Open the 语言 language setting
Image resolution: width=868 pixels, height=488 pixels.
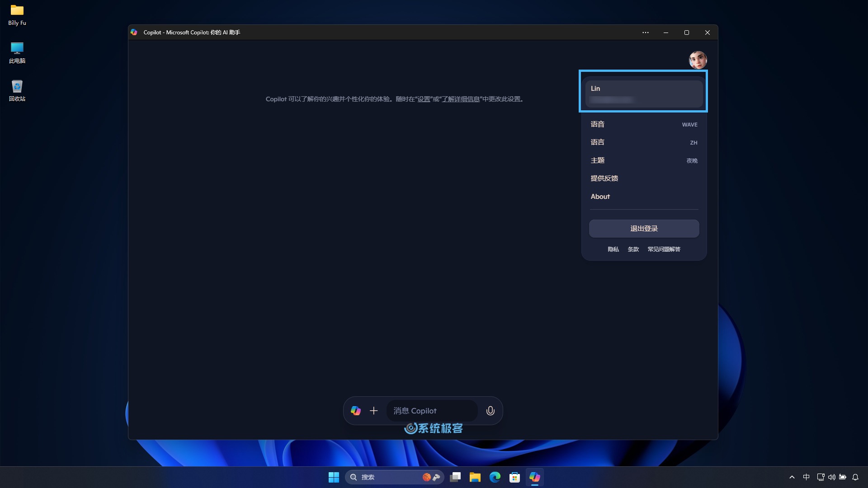coord(644,142)
